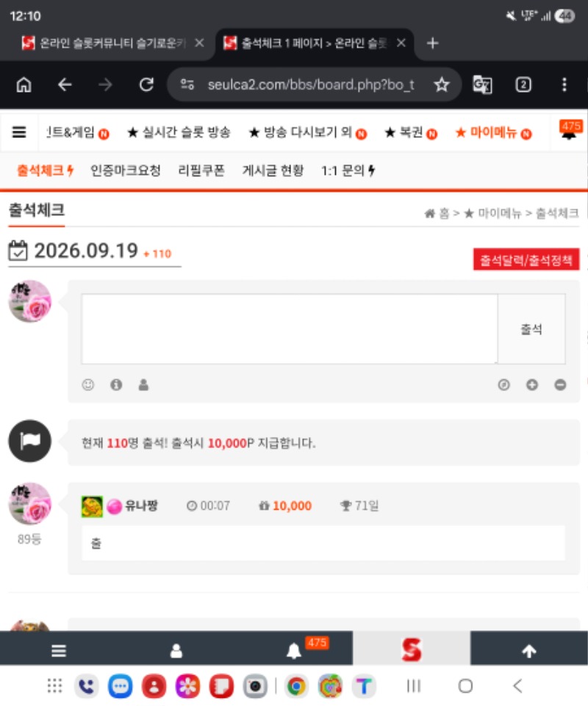
Task: Shrink the textbox with the minus icon
Action: 560,384
